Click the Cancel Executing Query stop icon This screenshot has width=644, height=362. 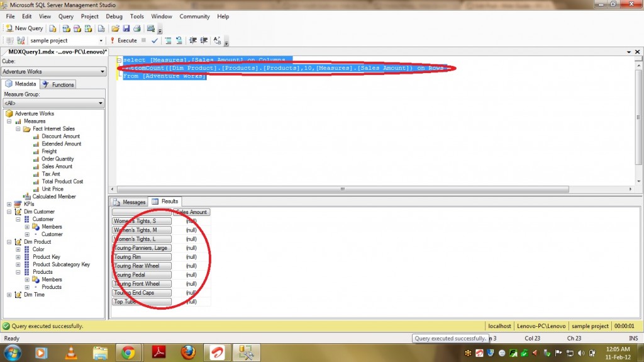[x=143, y=40]
